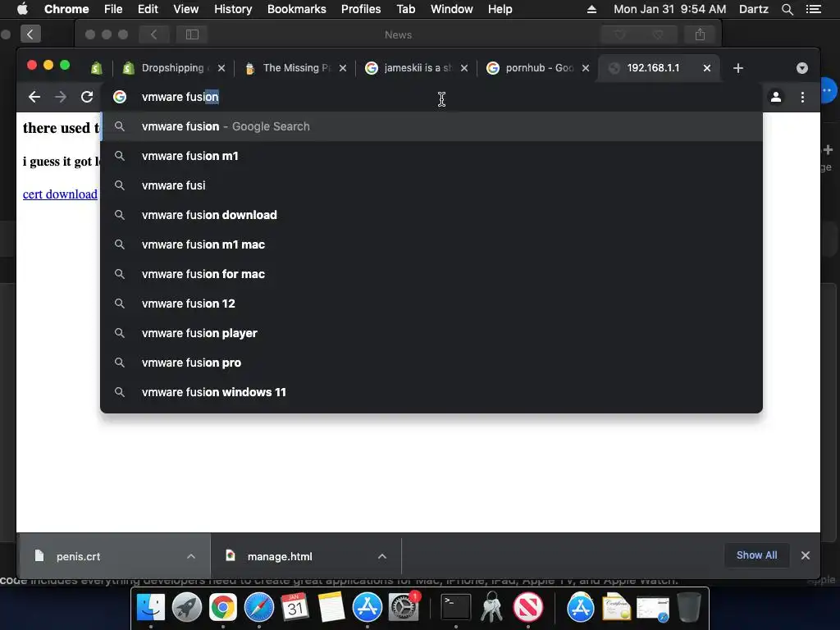Open Notes from the Dock
Viewport: 840px width, 630px height.
tap(331, 607)
